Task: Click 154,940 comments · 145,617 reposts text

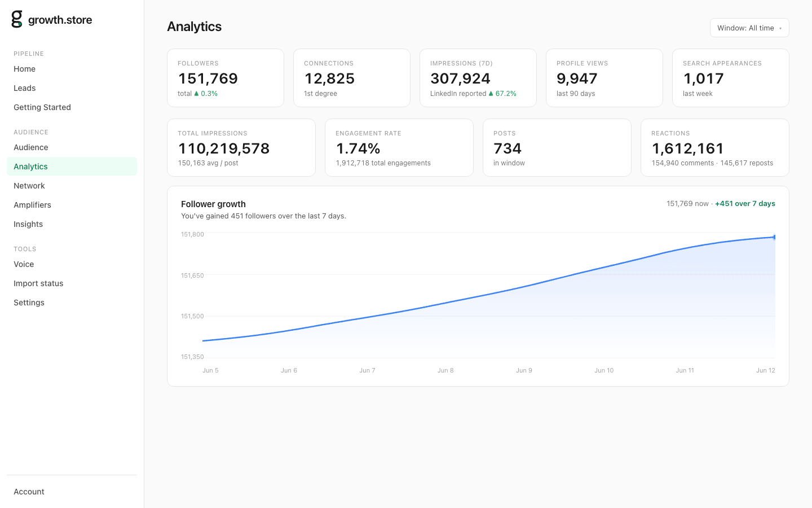Action: pyautogui.click(x=712, y=163)
